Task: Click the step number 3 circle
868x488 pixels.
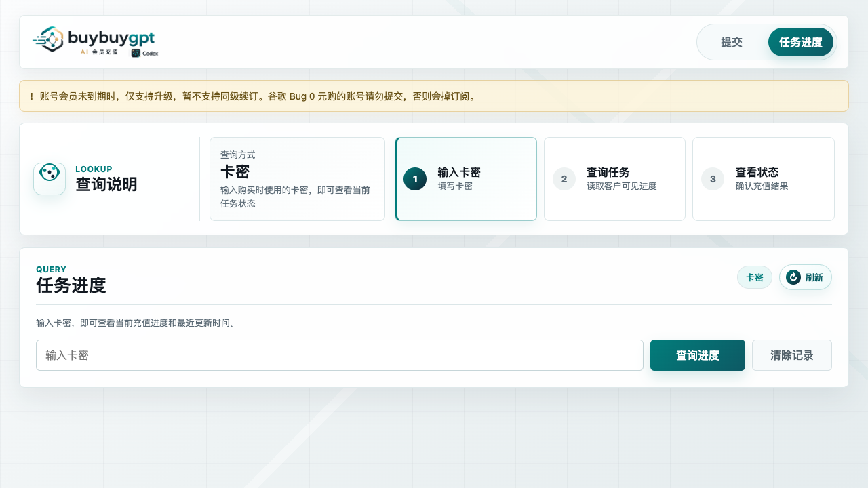Action: tap(713, 179)
